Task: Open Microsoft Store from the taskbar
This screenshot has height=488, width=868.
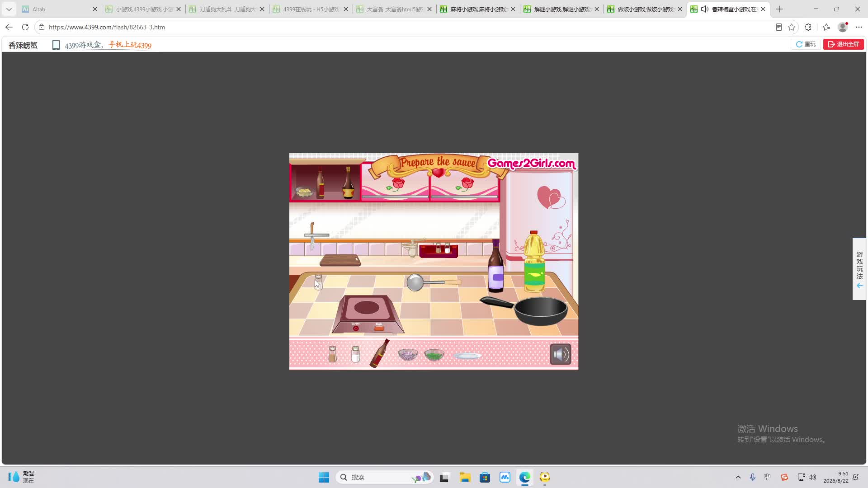Action: click(x=485, y=477)
